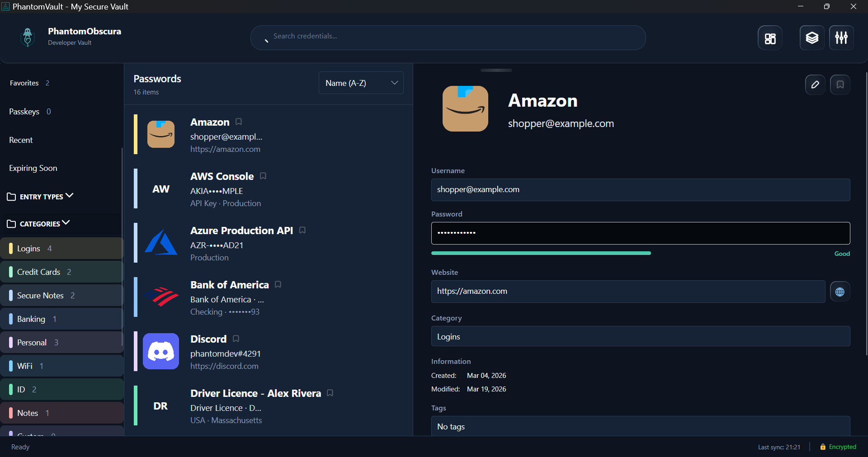Open the dashboard grid view icon
This screenshot has width=868, height=457.
pyautogui.click(x=769, y=38)
